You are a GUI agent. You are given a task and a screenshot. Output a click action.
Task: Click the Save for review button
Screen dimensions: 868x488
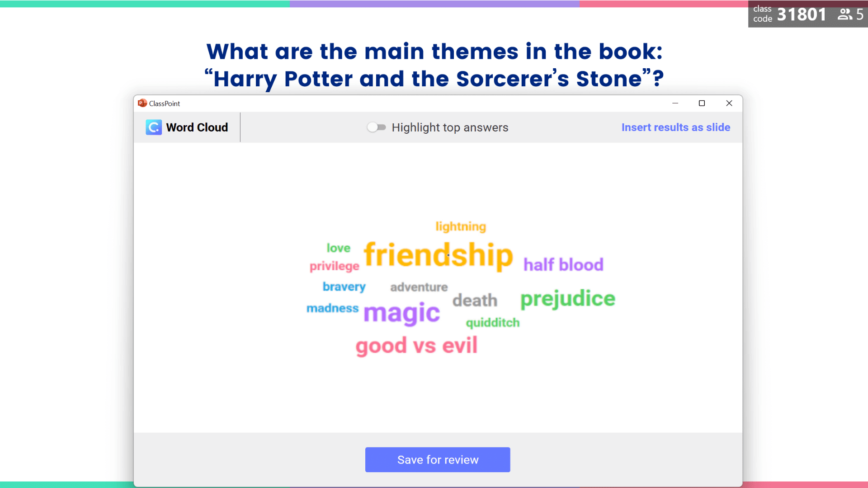coord(438,460)
